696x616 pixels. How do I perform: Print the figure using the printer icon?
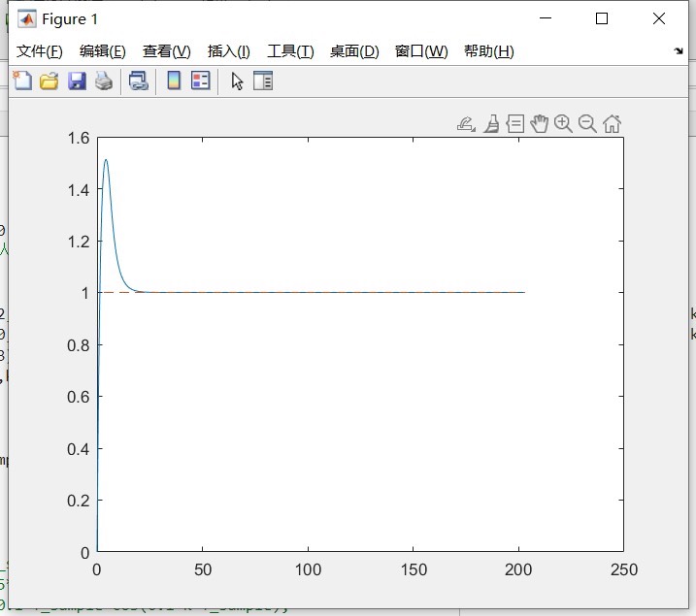click(104, 81)
